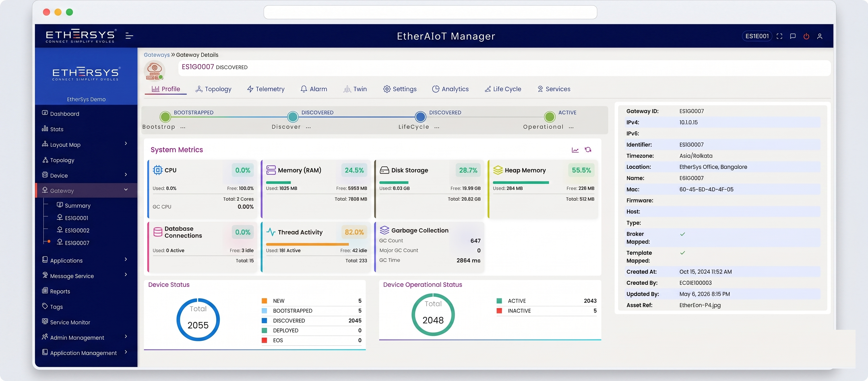This screenshot has height=381, width=868.
Task: Click the Discover stage teal circle
Action: click(293, 117)
